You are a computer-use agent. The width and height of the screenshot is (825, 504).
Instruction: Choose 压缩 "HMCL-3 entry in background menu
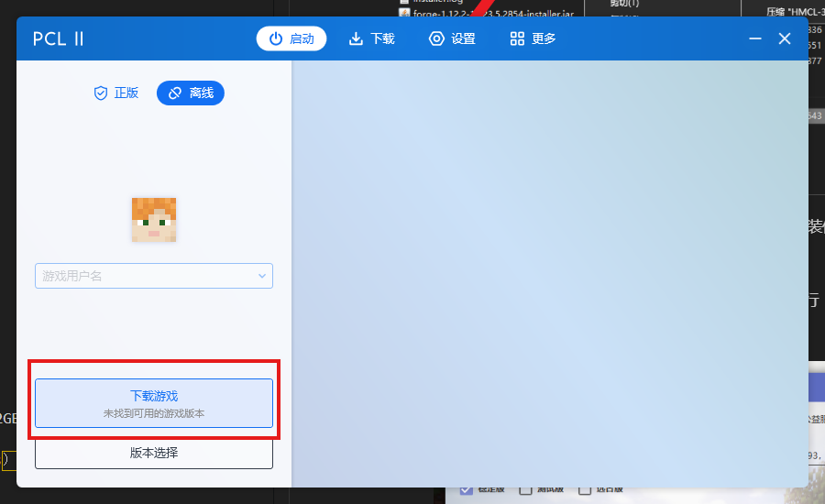coord(796,12)
